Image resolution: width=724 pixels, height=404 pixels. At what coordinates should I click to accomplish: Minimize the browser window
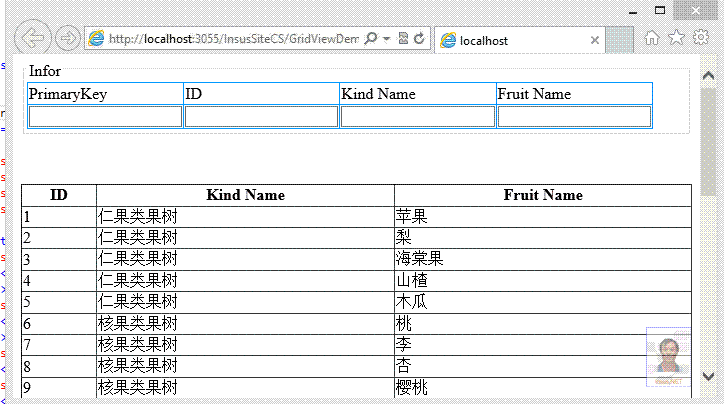point(633,12)
